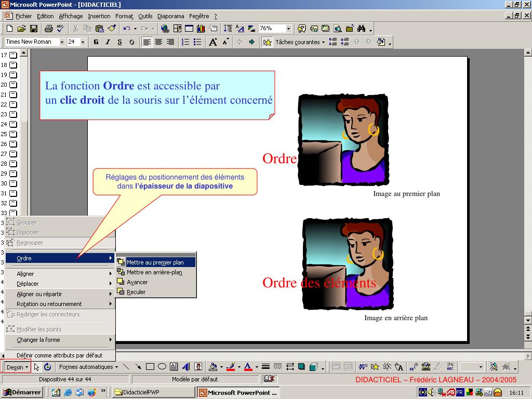Paste from clipboard icon
The width and height of the screenshot is (532, 399).
(99, 29)
